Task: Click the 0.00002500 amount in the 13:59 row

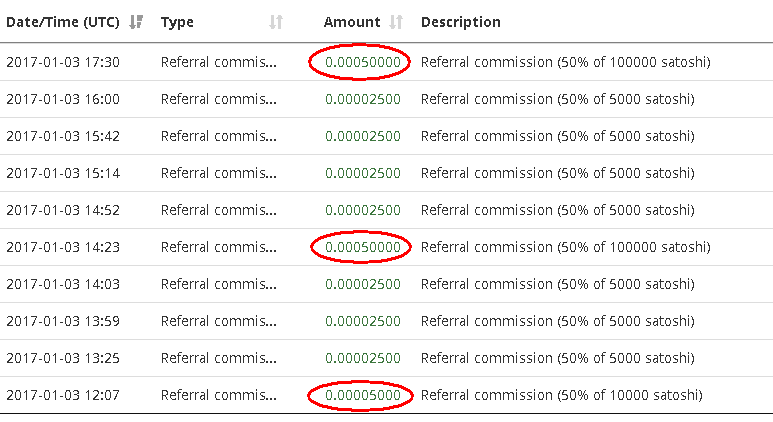Action: point(362,321)
